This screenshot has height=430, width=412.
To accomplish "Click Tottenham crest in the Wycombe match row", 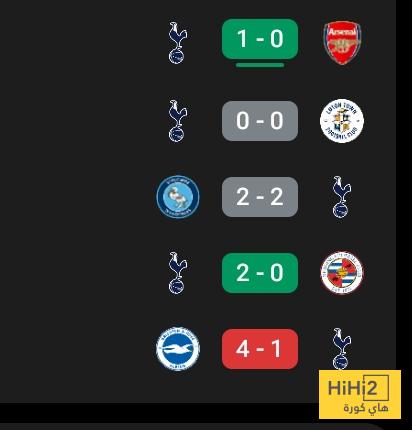I will (342, 197).
